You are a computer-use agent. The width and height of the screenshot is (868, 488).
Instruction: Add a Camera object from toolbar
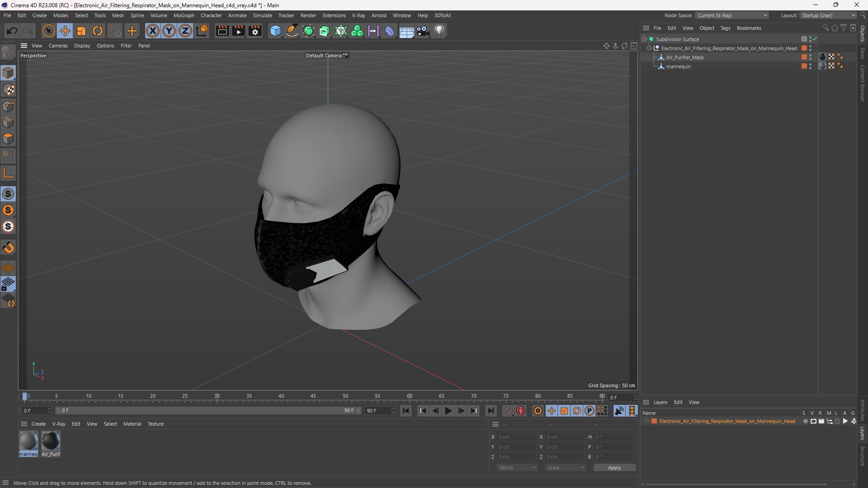423,31
